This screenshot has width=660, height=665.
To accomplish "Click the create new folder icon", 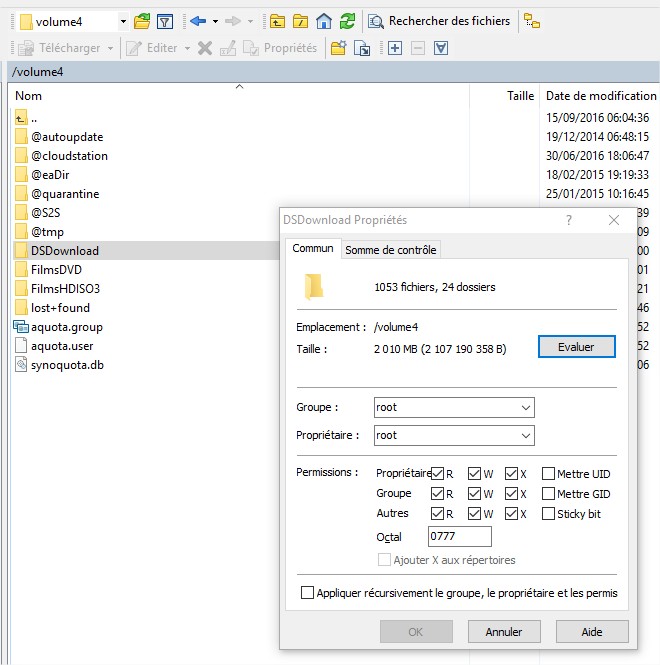I will pyautogui.click(x=339, y=48).
